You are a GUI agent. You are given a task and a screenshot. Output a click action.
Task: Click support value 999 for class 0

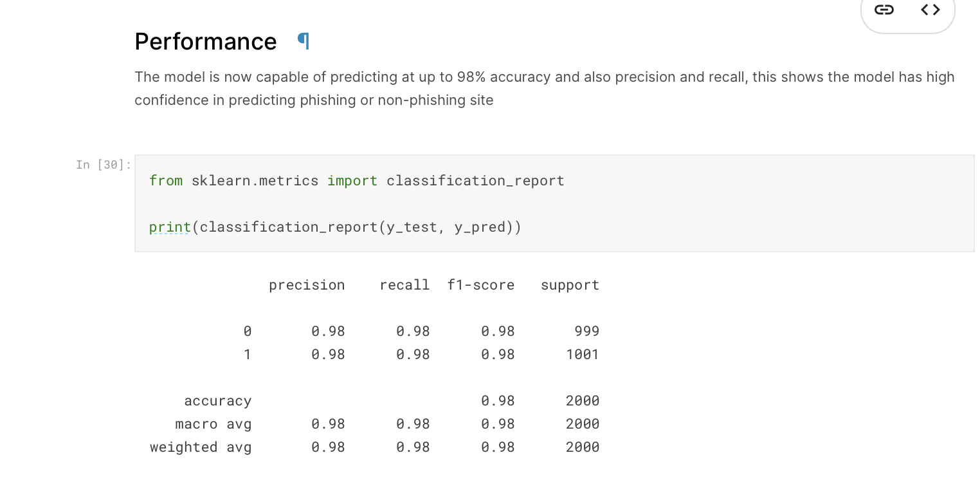[x=586, y=331]
